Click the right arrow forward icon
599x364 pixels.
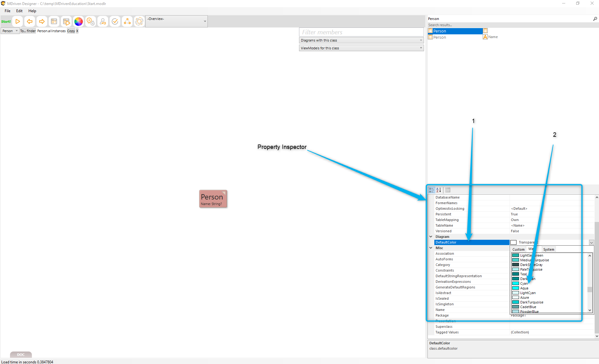pyautogui.click(x=42, y=22)
